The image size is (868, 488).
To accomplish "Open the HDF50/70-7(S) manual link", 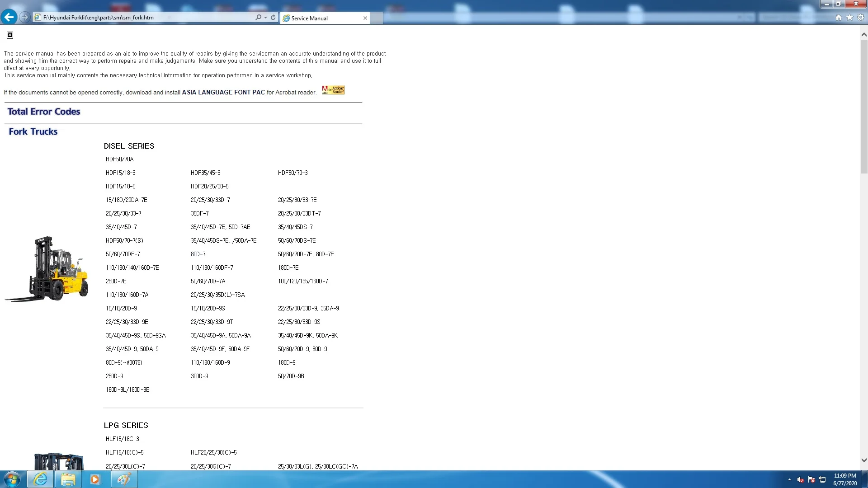I will click(124, 240).
